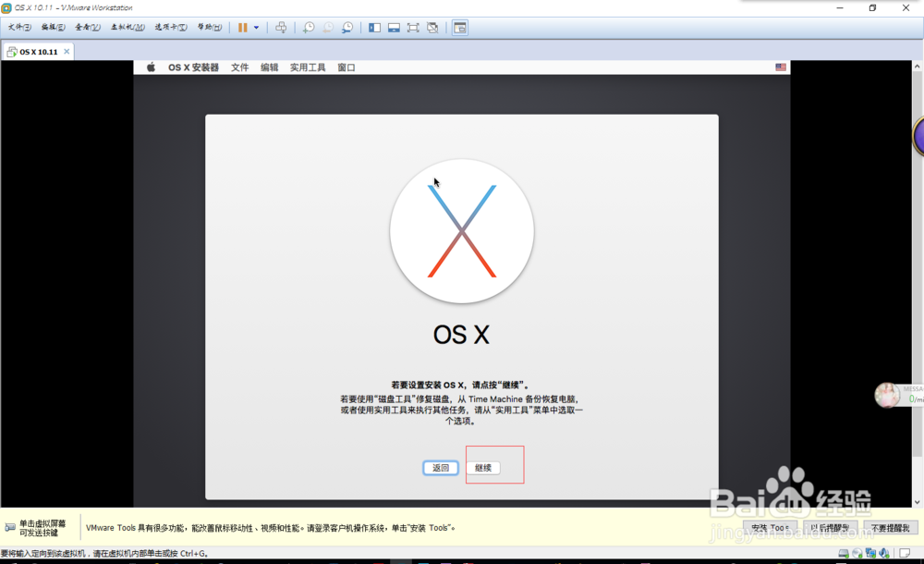This screenshot has height=564, width=924.
Task: Open the Apple menu in guest OS
Action: [151, 67]
